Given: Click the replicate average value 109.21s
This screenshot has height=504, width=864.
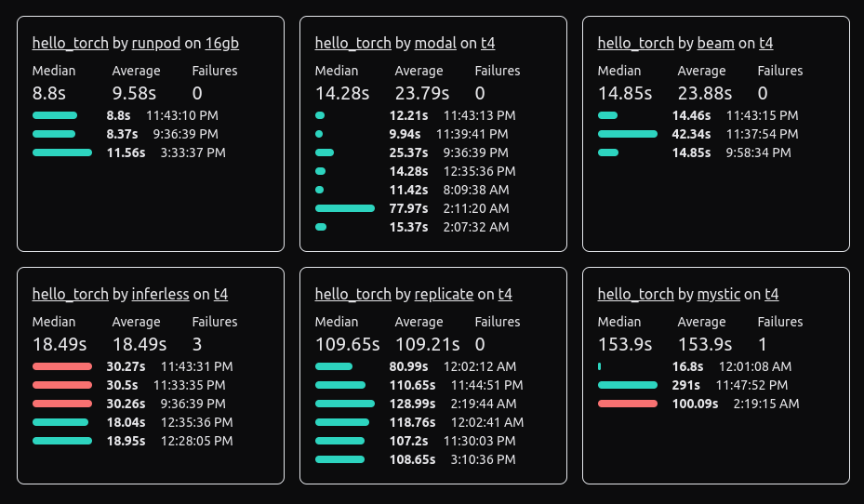Looking at the screenshot, I should 427,344.
